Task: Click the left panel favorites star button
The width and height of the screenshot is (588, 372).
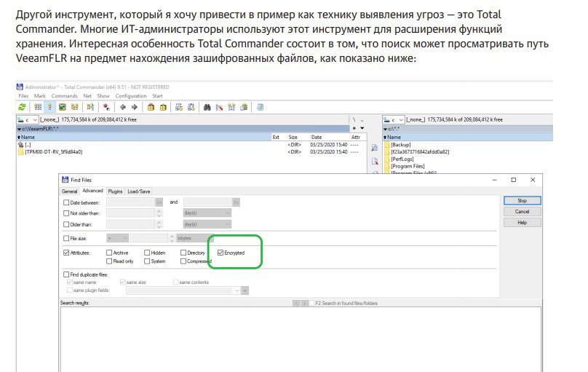Action: click(x=354, y=128)
